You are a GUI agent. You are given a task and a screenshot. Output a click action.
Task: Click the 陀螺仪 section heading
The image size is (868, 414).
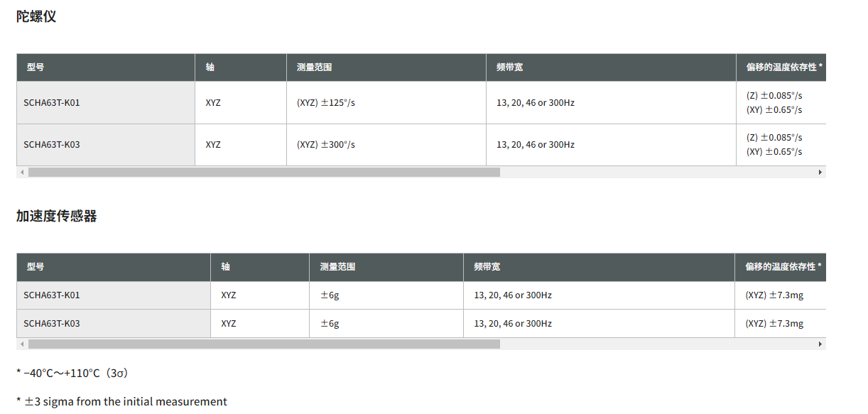click(36, 16)
